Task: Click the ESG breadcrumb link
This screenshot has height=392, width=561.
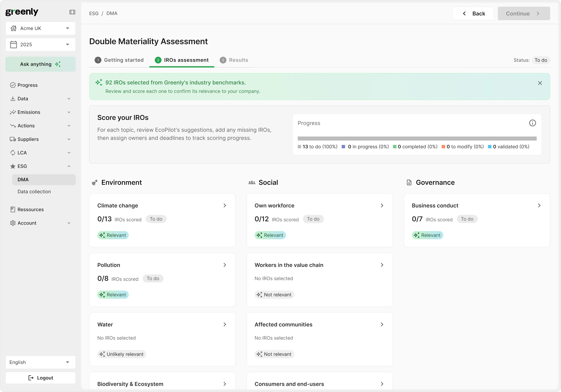Action: click(x=94, y=13)
